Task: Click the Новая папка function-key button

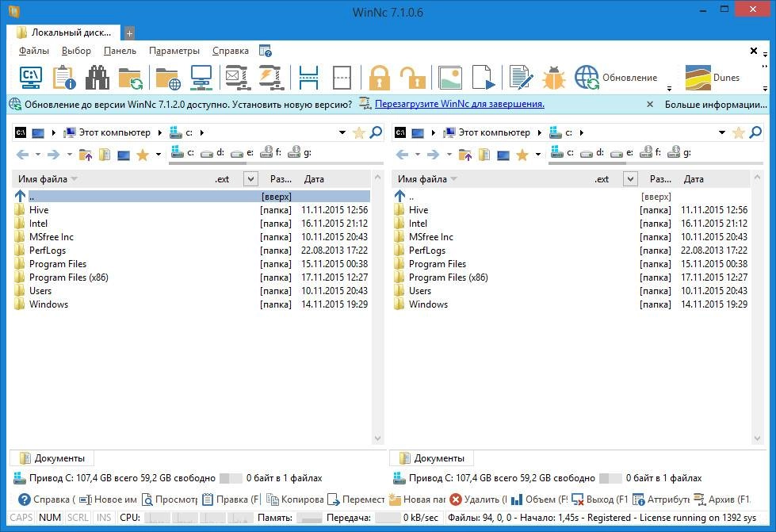Action: point(417,499)
